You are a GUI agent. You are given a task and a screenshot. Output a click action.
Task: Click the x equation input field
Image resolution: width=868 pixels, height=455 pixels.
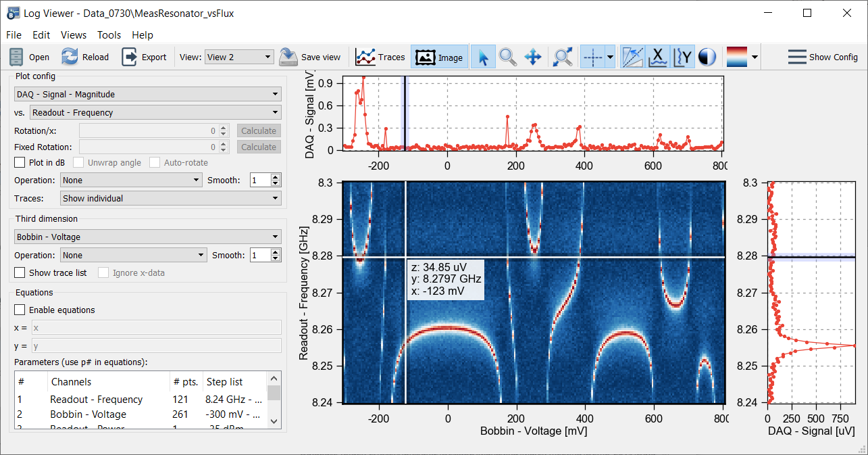pos(155,327)
